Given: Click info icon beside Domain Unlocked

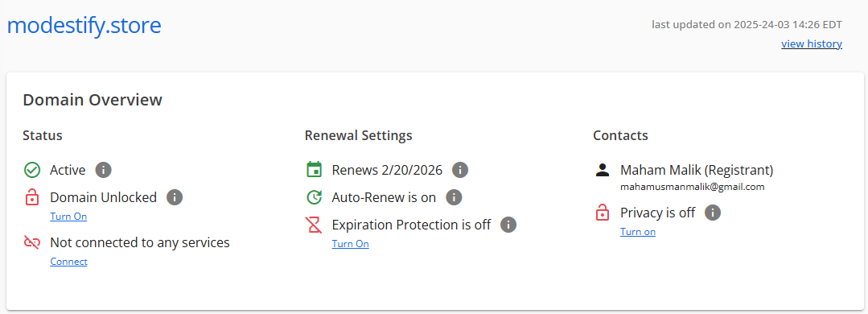Looking at the screenshot, I should coord(175,197).
